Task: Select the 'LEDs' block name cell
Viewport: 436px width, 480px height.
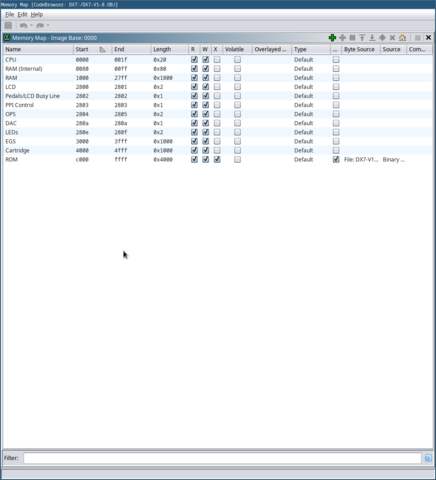Action: pyautogui.click(x=12, y=132)
